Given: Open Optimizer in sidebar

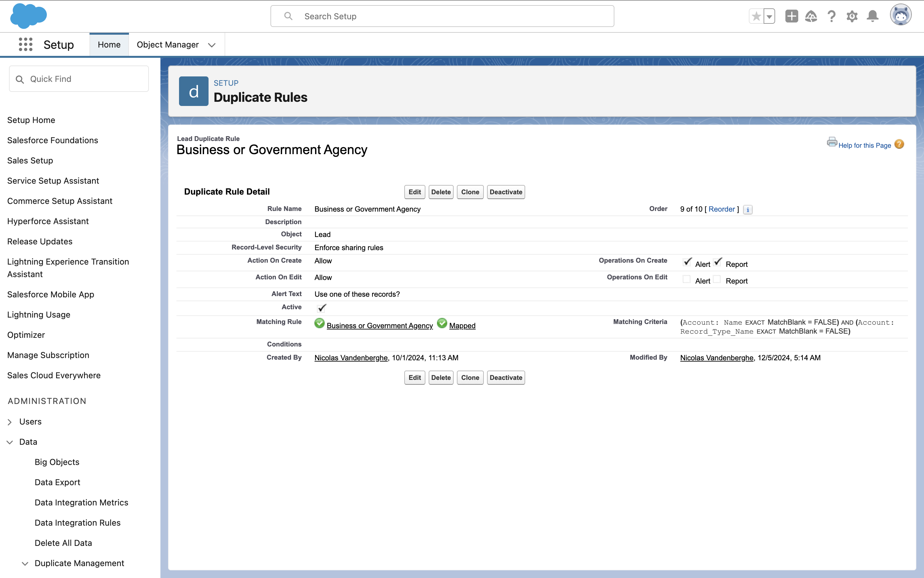Looking at the screenshot, I should [26, 335].
